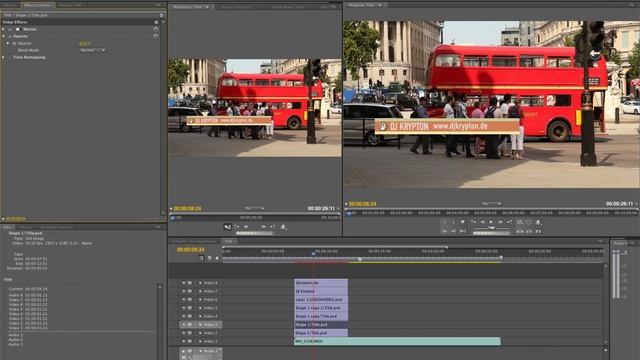Step forward one frame in Program Monitor
Image resolution: width=640 pixels, height=360 pixels.
[x=500, y=222]
